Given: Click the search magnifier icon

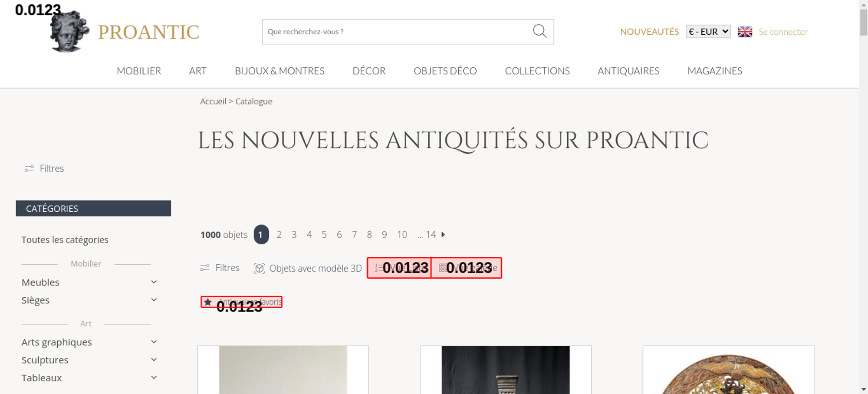Looking at the screenshot, I should 539,31.
